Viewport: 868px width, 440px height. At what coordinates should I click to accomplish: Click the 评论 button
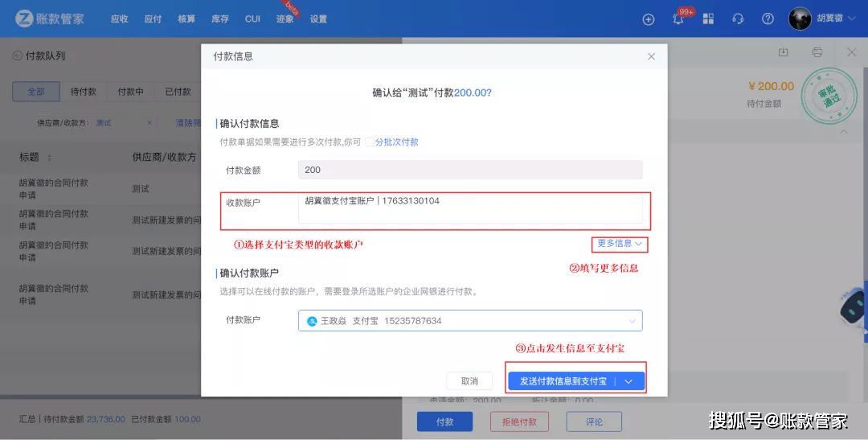(x=594, y=421)
